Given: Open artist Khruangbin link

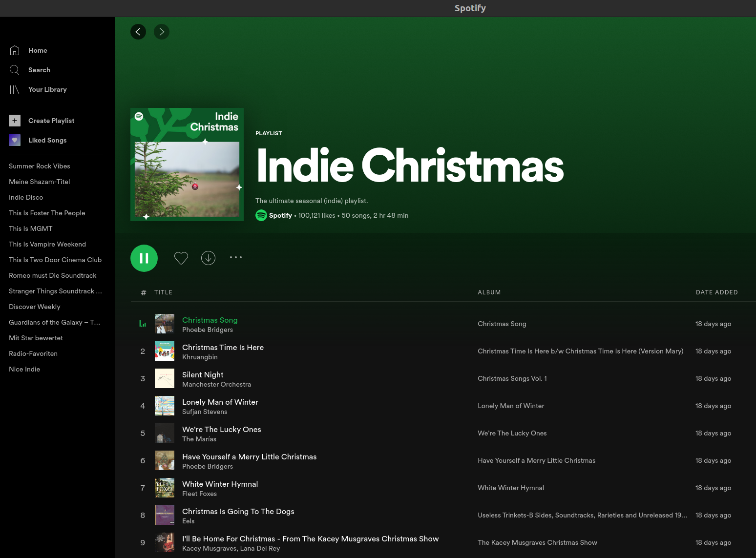Looking at the screenshot, I should 200,357.
